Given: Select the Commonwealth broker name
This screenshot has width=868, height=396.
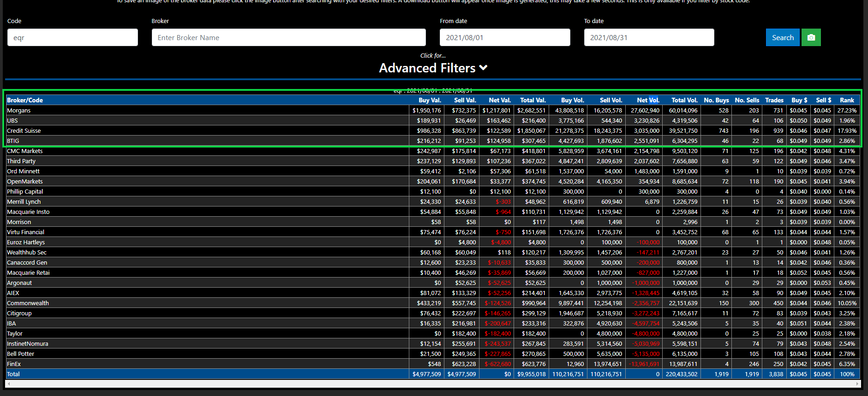Looking at the screenshot, I should (28, 303).
